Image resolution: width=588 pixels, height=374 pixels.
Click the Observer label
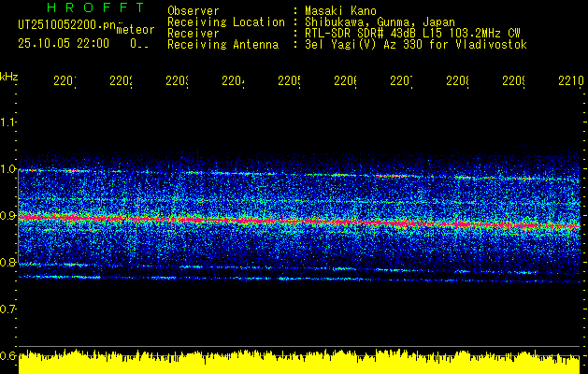click(194, 11)
